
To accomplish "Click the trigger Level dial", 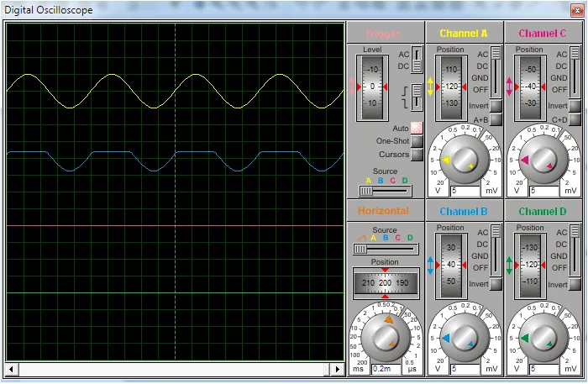I will 372,87.
